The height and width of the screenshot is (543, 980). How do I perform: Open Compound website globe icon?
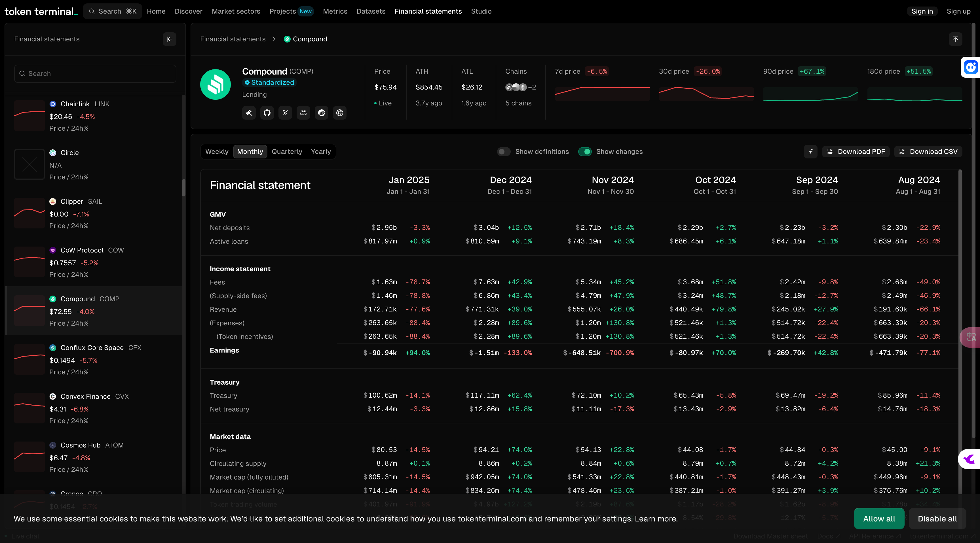pyautogui.click(x=340, y=113)
